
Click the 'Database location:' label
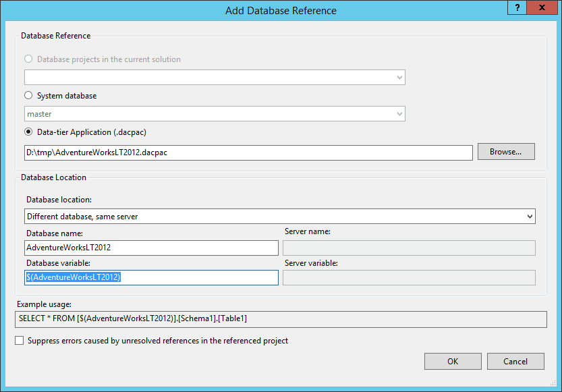[x=59, y=200]
